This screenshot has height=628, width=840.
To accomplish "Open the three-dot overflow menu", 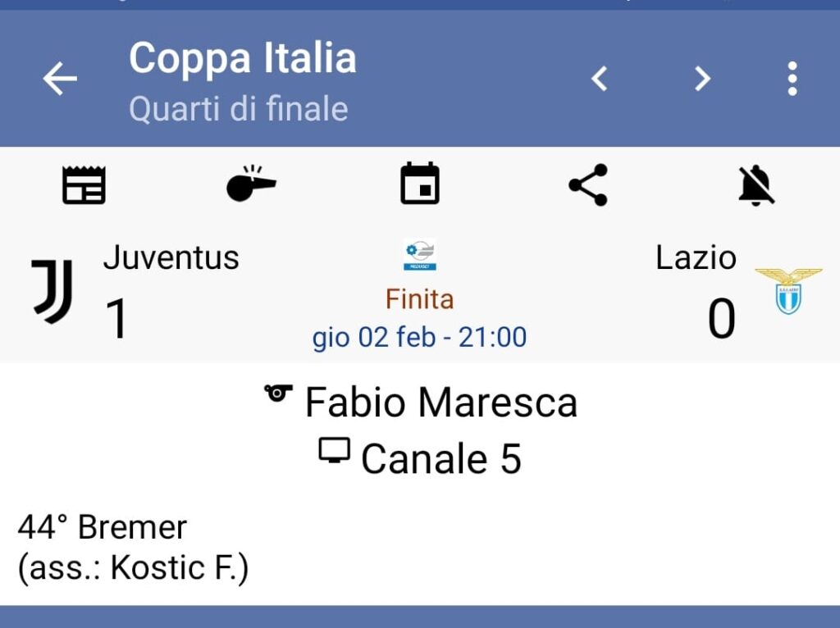I will point(792,80).
